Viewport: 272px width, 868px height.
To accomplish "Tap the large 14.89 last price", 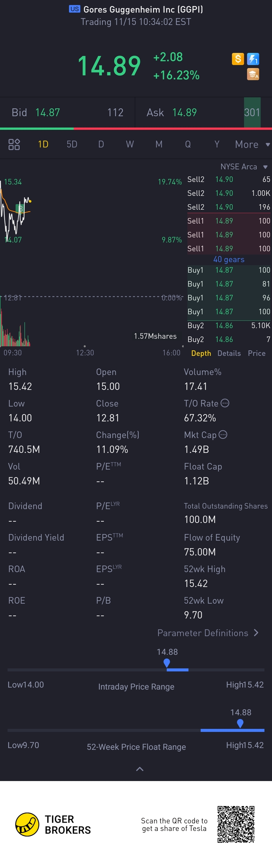I will 109,66.
